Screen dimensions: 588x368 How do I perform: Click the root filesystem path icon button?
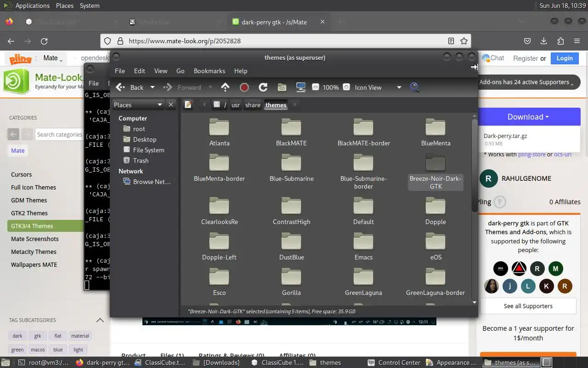[220, 105]
